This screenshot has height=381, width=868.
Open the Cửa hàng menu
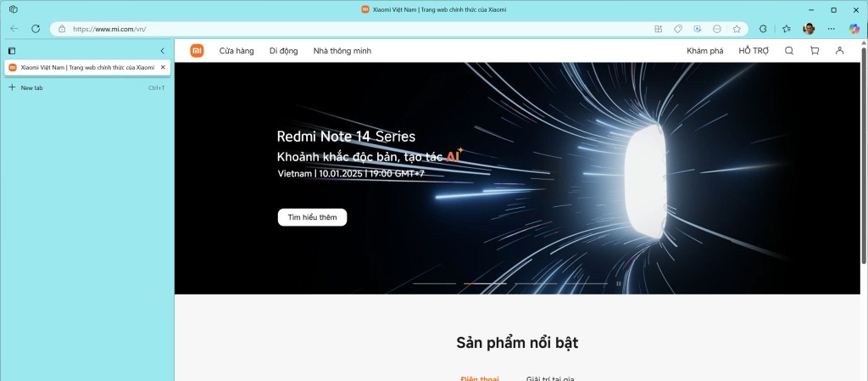(x=236, y=51)
